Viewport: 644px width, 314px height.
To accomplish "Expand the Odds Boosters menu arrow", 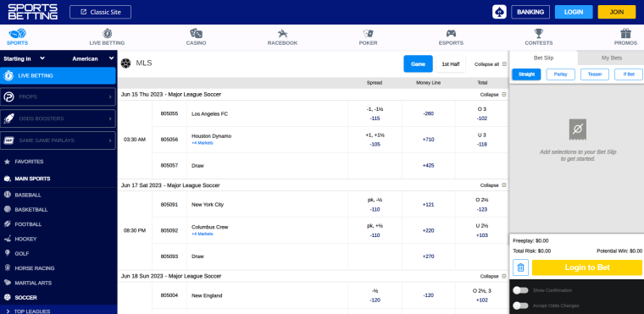I will click(110, 118).
